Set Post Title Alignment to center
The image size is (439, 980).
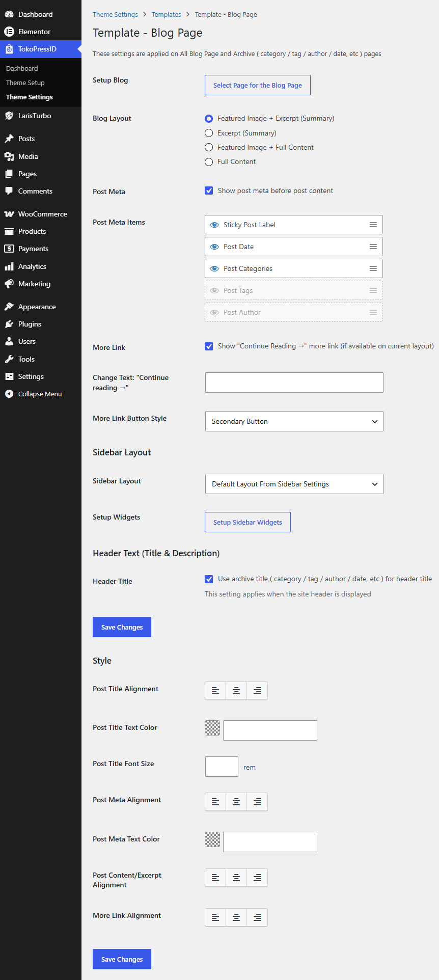236,691
